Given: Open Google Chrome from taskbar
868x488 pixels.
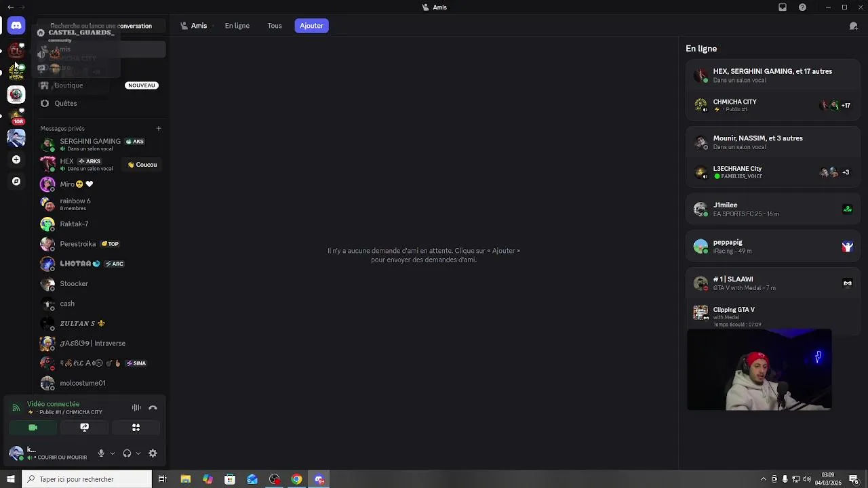Looking at the screenshot, I should tap(296, 479).
